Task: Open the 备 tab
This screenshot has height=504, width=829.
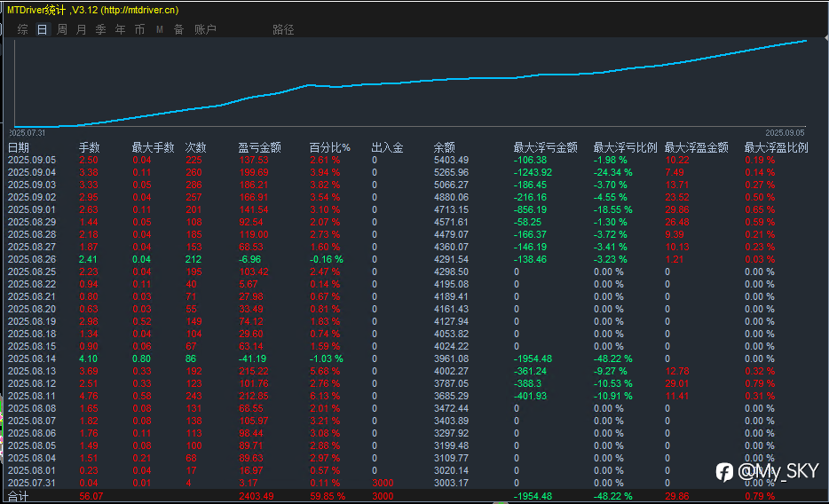Action: click(x=178, y=29)
